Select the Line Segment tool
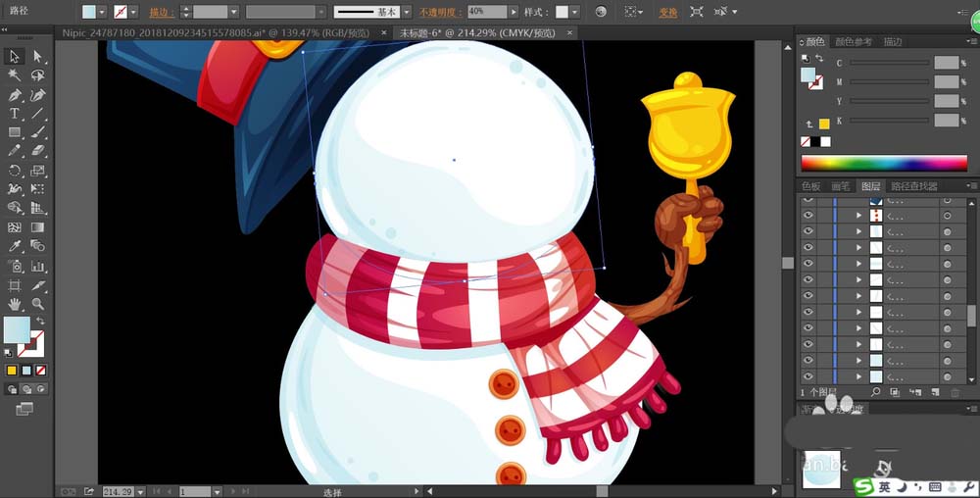The width and height of the screenshot is (980, 498). point(37,114)
